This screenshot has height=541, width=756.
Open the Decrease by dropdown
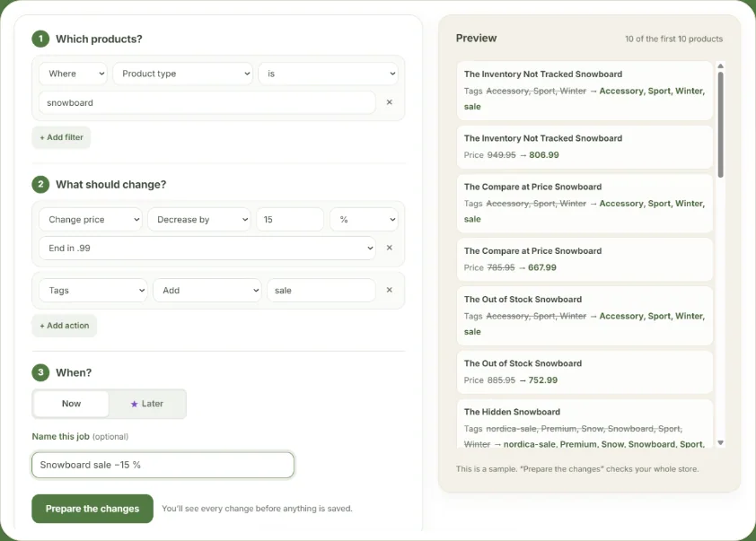198,220
